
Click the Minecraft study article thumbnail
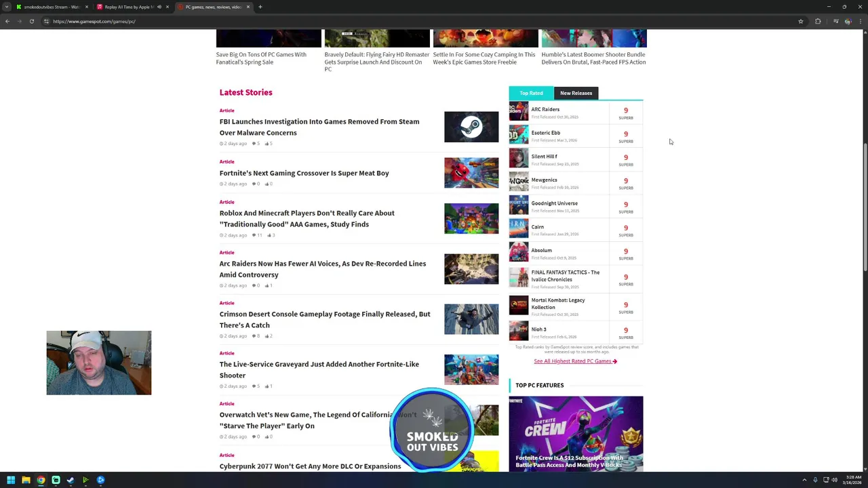coord(471,218)
